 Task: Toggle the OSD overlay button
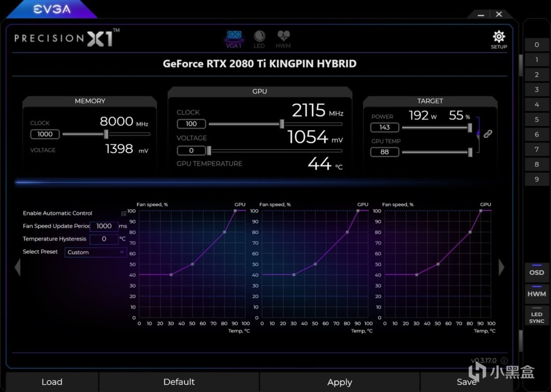(x=537, y=272)
